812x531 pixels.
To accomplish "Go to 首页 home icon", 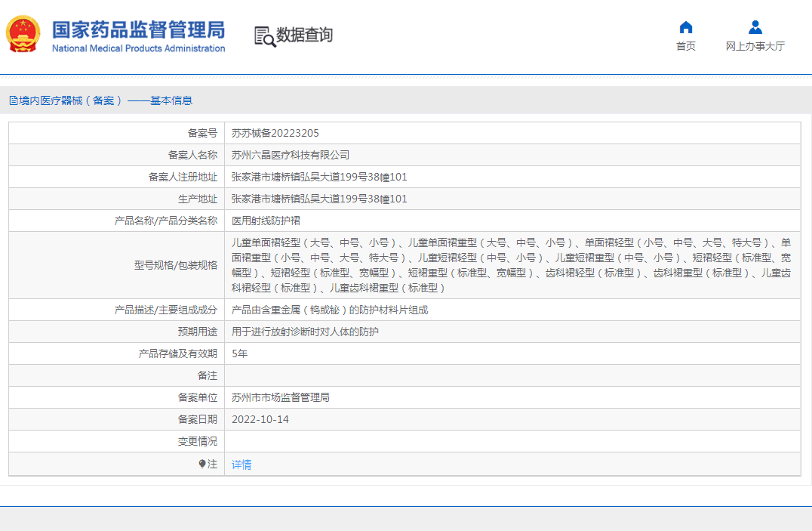I will [686, 27].
